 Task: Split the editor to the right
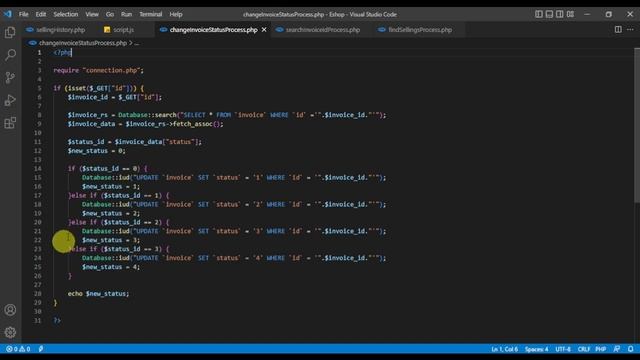pos(618,29)
